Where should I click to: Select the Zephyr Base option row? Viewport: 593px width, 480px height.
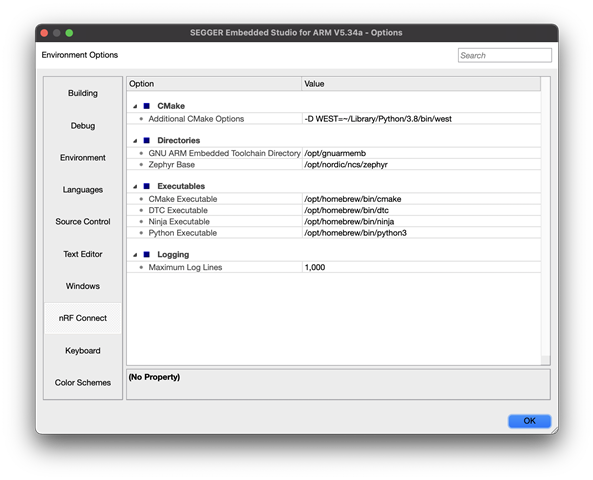(334, 165)
